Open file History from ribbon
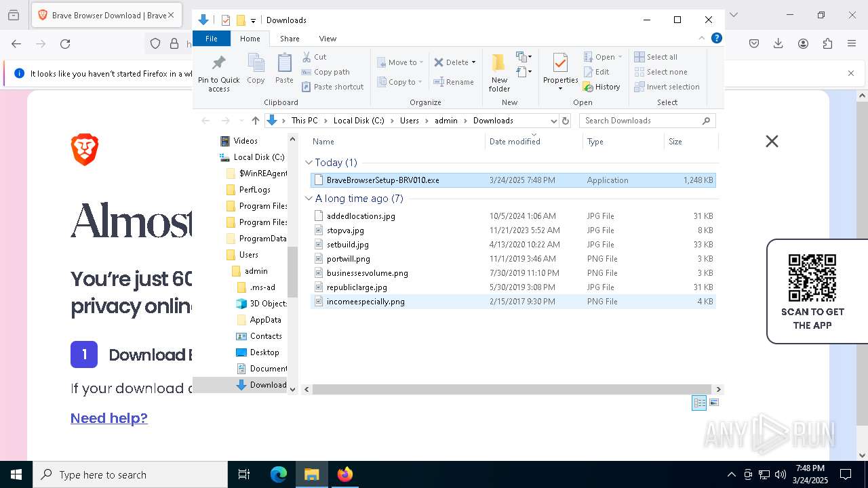Image resolution: width=868 pixels, height=488 pixels. pos(601,87)
